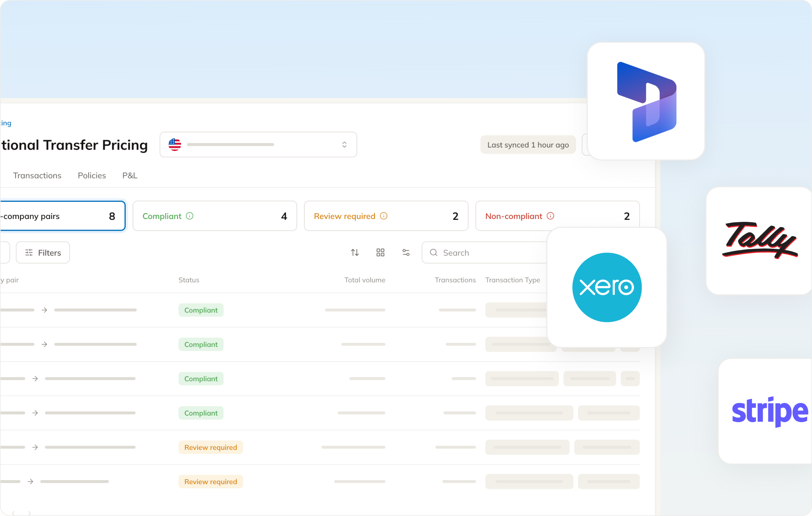
Task: Click the US flag icon
Action: coord(175,144)
